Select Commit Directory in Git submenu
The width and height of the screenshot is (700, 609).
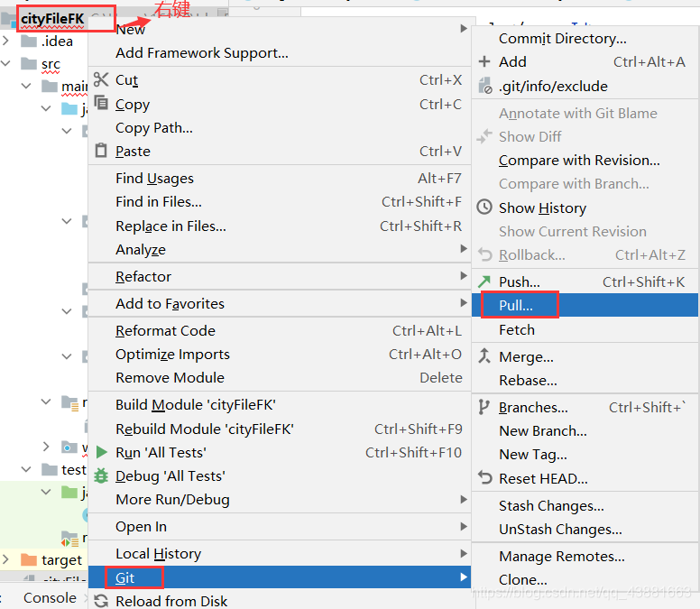tap(585, 39)
